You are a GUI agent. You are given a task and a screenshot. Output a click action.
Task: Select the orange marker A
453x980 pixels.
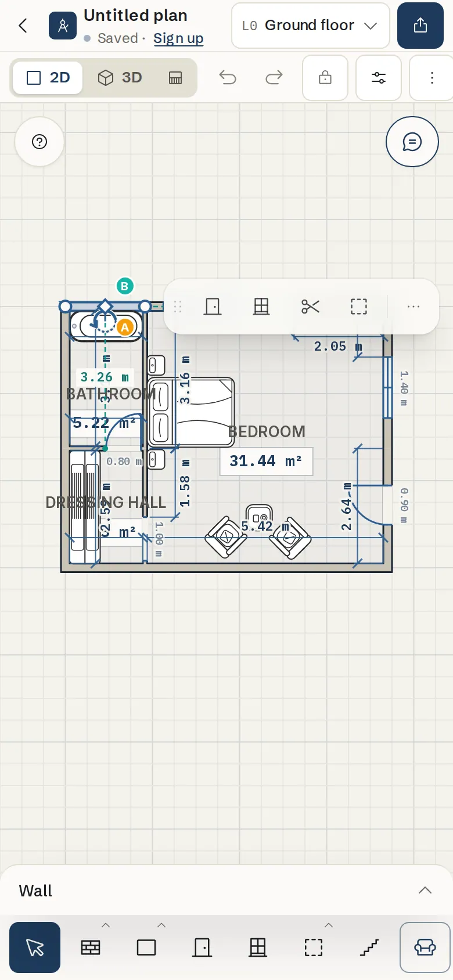click(124, 327)
